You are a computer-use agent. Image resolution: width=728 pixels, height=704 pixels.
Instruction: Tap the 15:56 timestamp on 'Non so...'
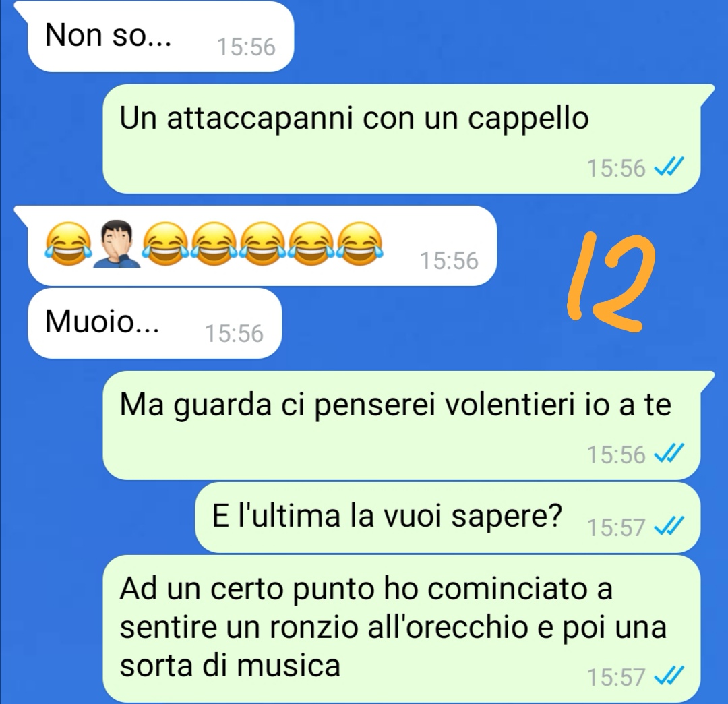(247, 47)
